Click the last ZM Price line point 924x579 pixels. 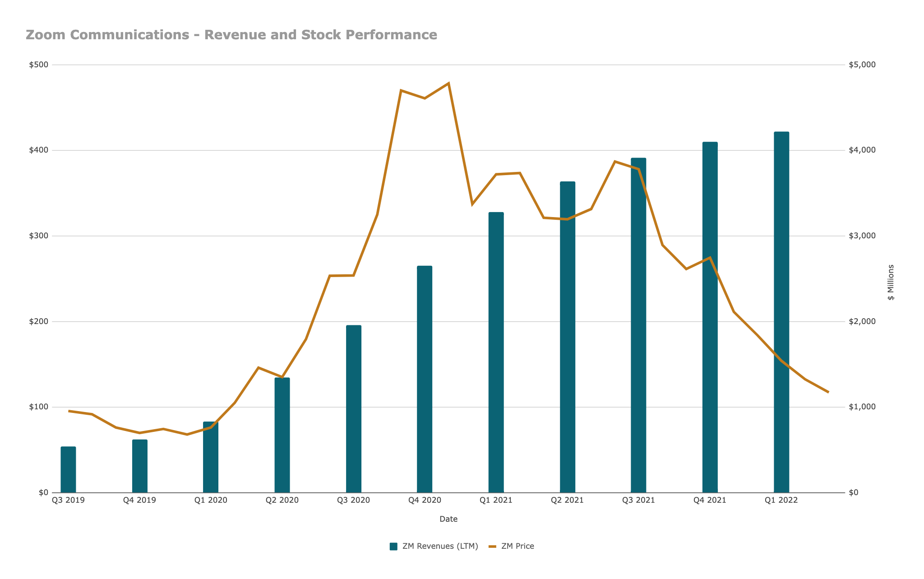point(828,392)
